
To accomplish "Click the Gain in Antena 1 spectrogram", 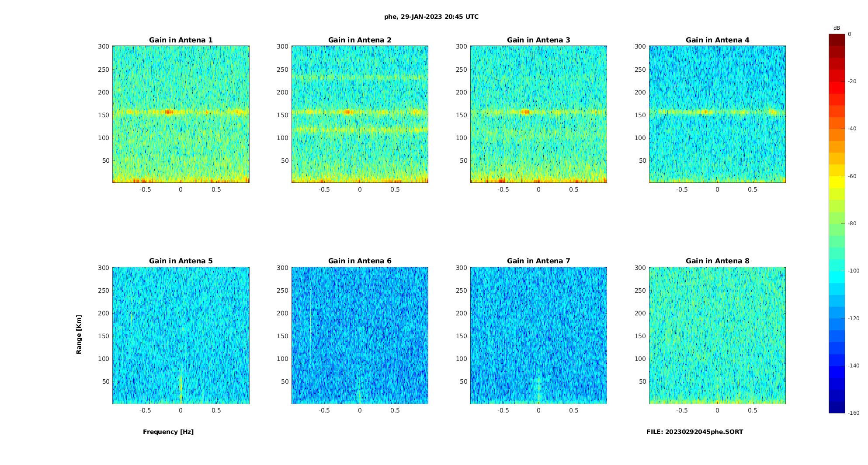I will click(x=181, y=114).
